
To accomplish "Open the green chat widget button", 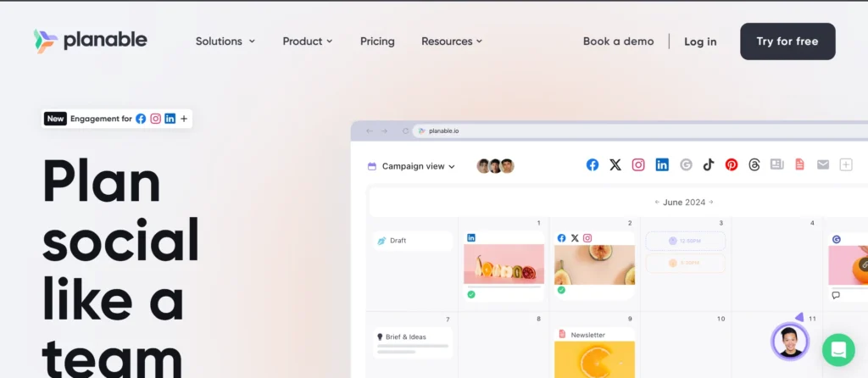I will click(838, 350).
